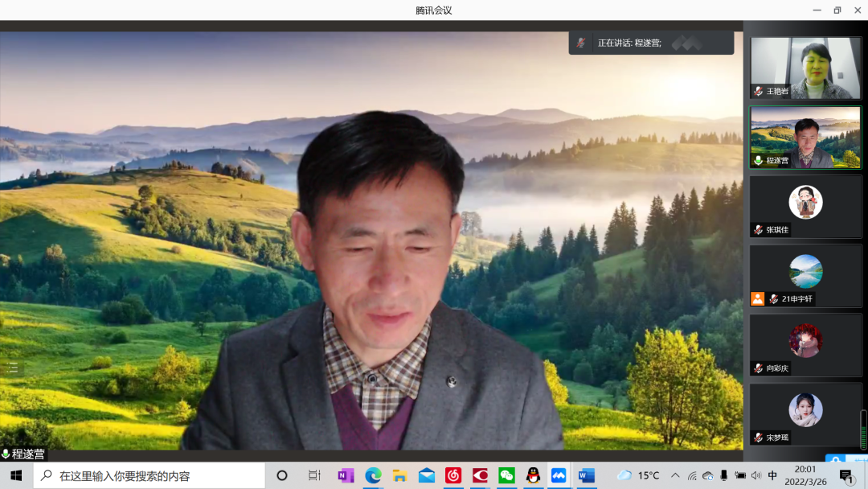Open the Windows Start menu

[x=16, y=475]
